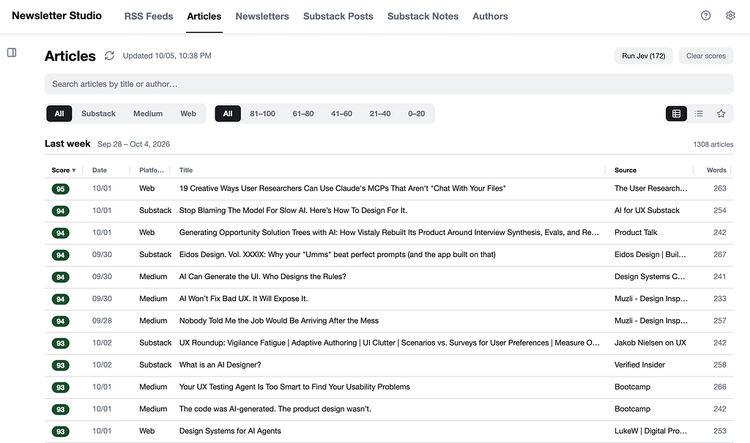Click the Newsletter Studio logo text
Image resolution: width=750 pixels, height=443 pixels.
(56, 15)
